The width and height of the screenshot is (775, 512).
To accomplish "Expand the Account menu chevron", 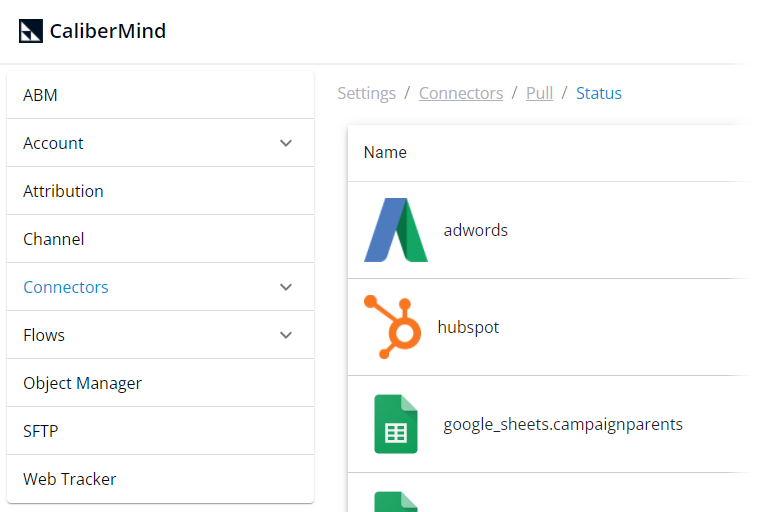I will point(286,143).
